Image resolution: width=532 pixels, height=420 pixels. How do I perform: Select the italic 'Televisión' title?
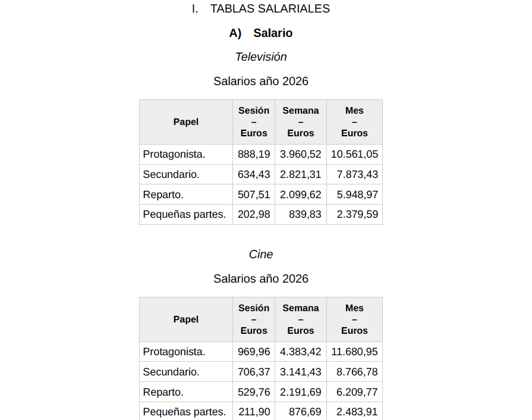coord(261,57)
